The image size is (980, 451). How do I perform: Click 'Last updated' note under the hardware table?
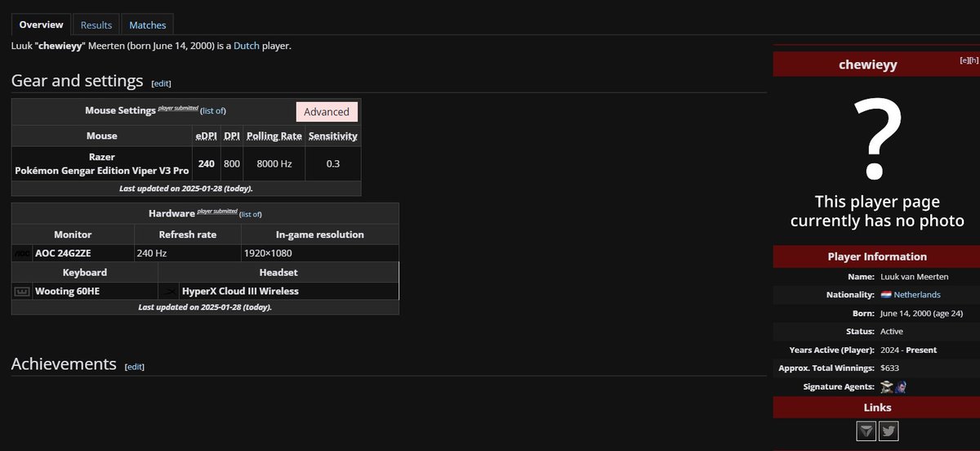point(205,307)
